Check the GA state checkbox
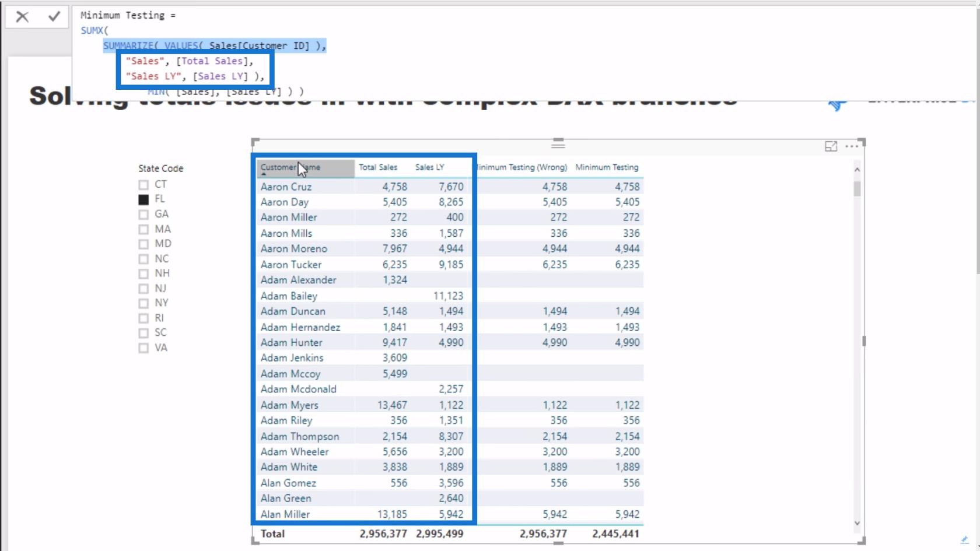 [143, 215]
